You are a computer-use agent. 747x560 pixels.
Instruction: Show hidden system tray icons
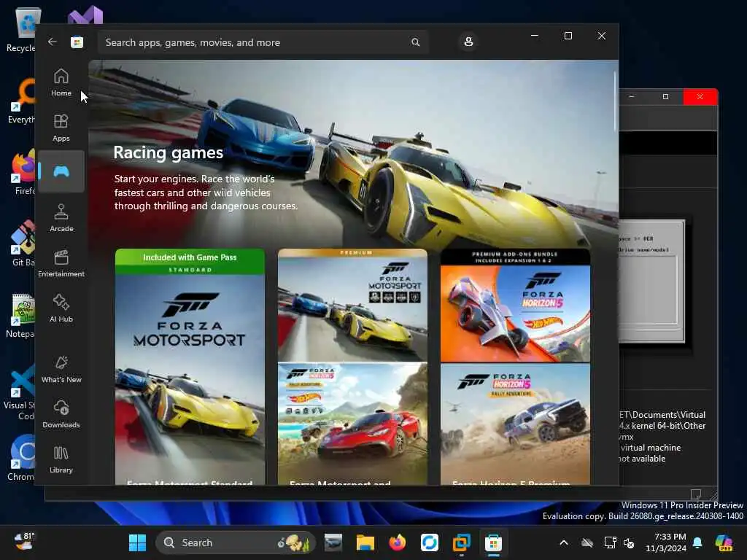pyautogui.click(x=564, y=542)
